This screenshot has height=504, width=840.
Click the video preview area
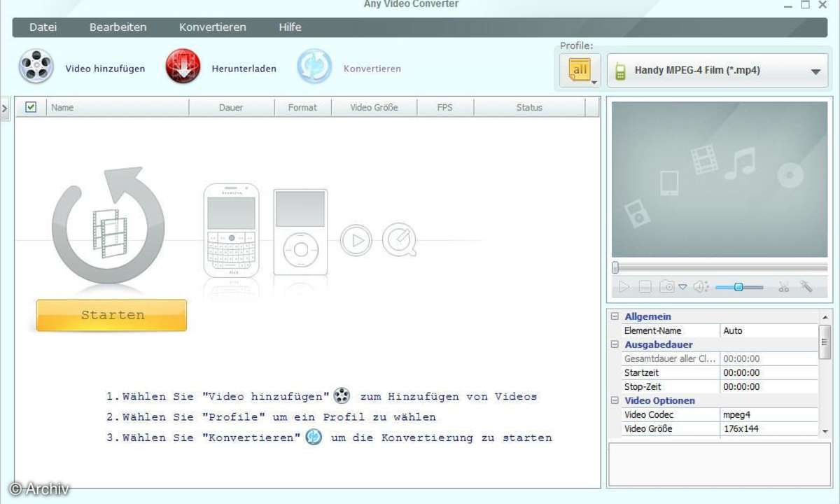(720, 179)
